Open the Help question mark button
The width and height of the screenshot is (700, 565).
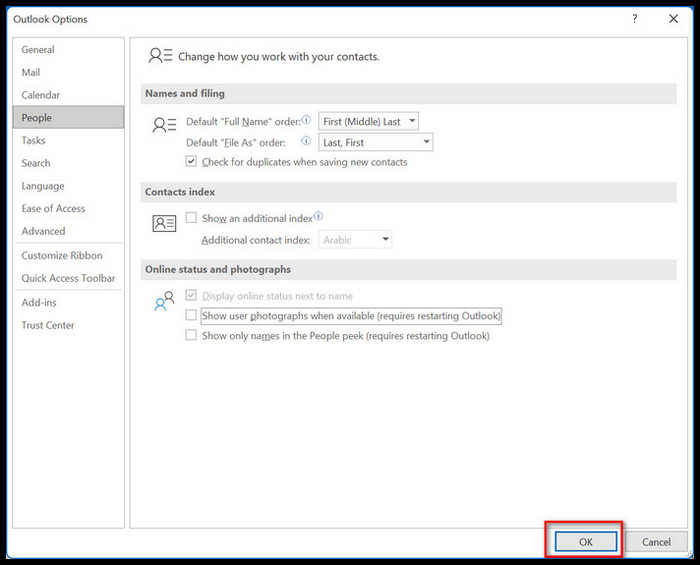[634, 19]
